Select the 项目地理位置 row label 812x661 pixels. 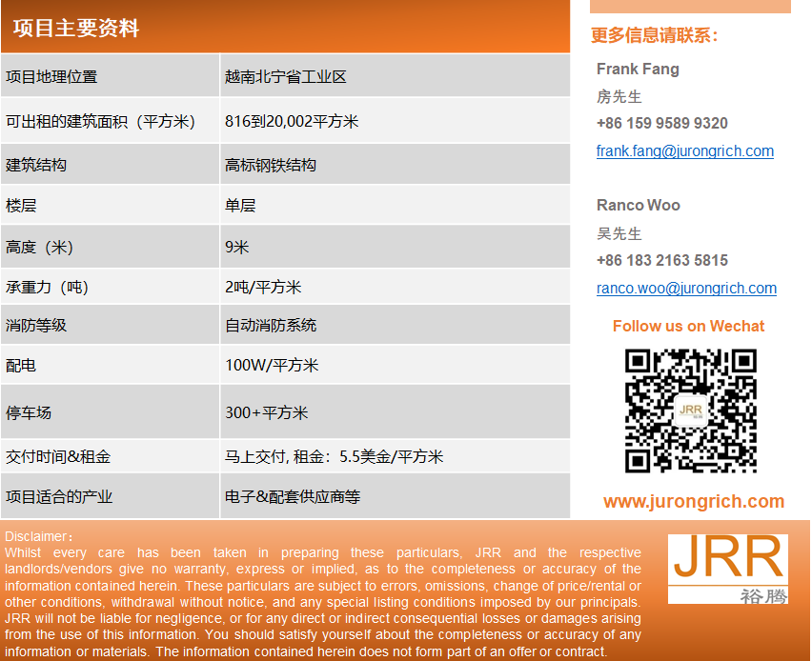51,77
